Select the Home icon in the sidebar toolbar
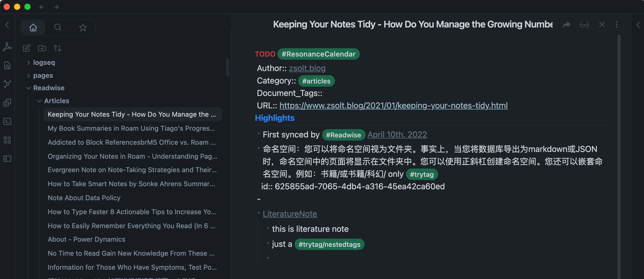 pos(33,27)
